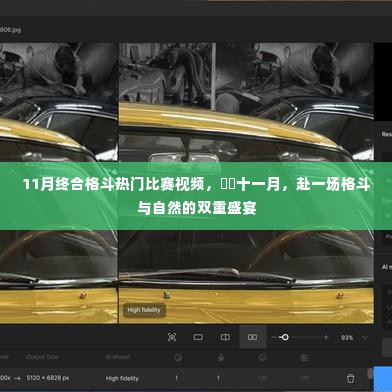Click the value 1 under the droplet column
This screenshot has width=392, height=392.
[x=218, y=378]
